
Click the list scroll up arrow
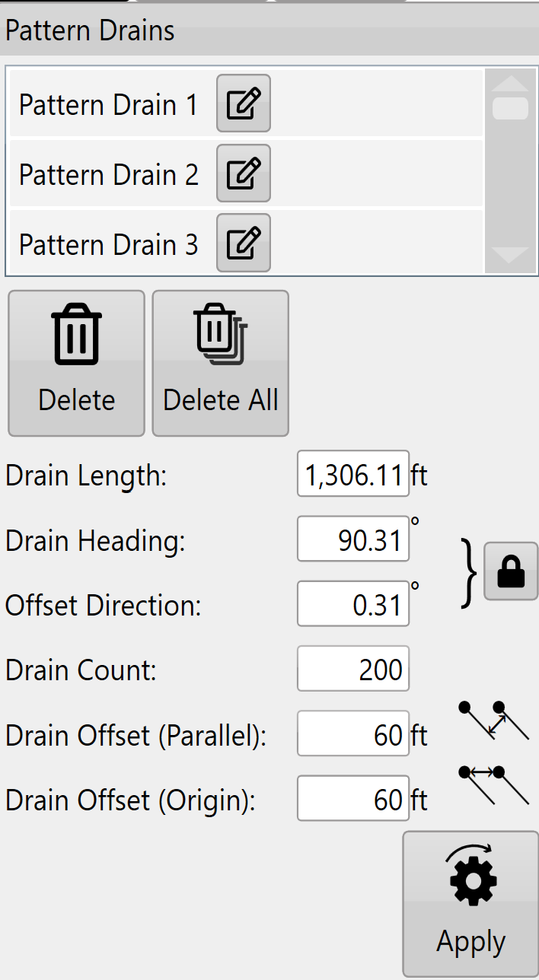point(511,83)
